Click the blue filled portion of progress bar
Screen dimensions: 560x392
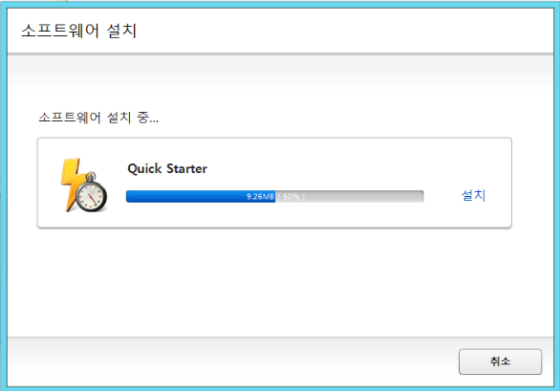pyautogui.click(x=201, y=197)
